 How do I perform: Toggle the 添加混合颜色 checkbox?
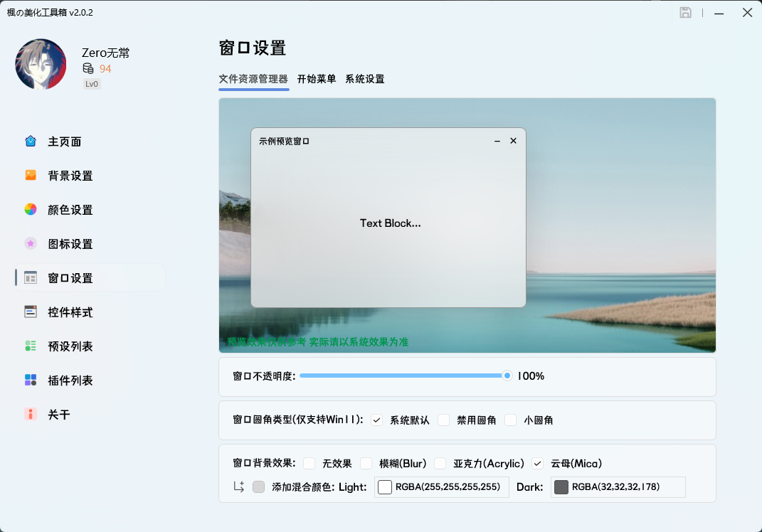pyautogui.click(x=259, y=487)
